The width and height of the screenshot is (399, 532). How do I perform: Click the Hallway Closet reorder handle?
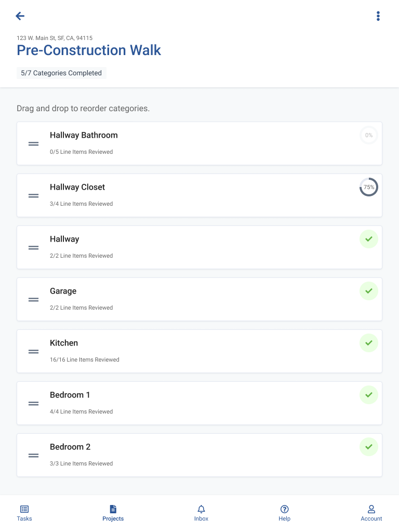[33, 195]
